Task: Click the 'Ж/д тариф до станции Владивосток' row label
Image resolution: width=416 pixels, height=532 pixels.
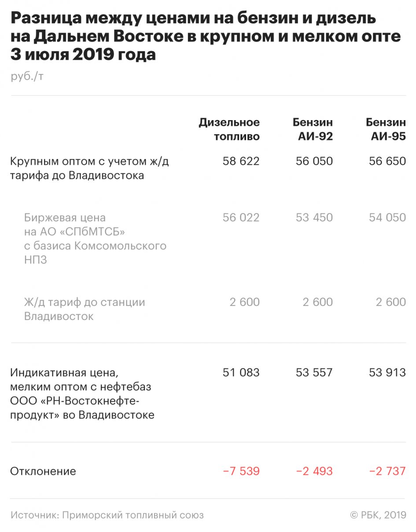Action: [85, 309]
